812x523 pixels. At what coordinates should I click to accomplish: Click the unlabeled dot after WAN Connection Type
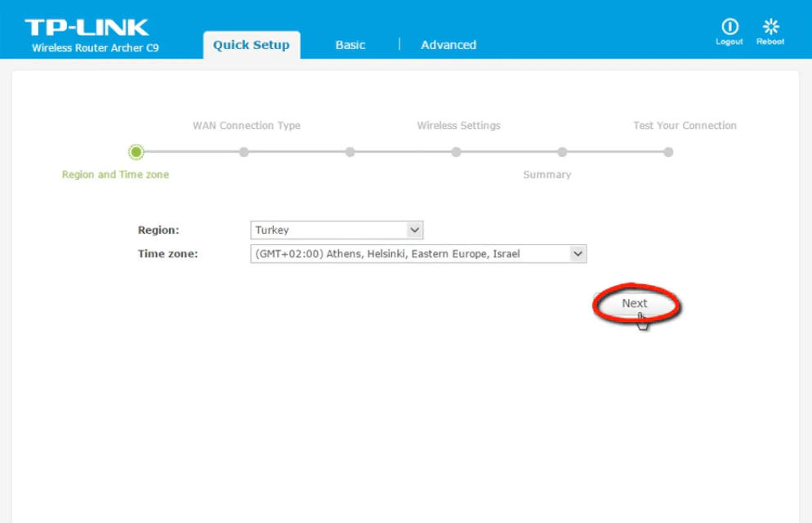350,152
